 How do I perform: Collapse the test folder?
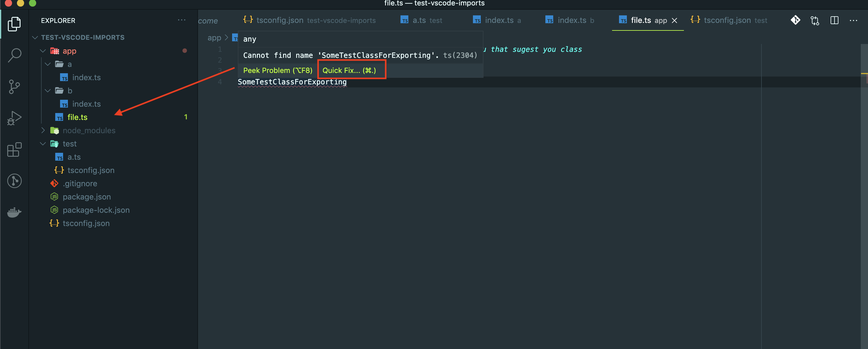[43, 143]
